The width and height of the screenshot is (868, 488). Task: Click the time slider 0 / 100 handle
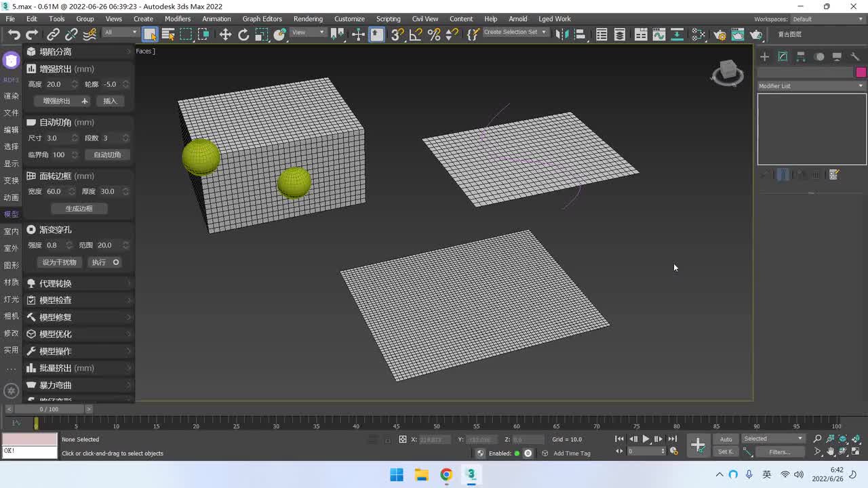click(x=49, y=409)
